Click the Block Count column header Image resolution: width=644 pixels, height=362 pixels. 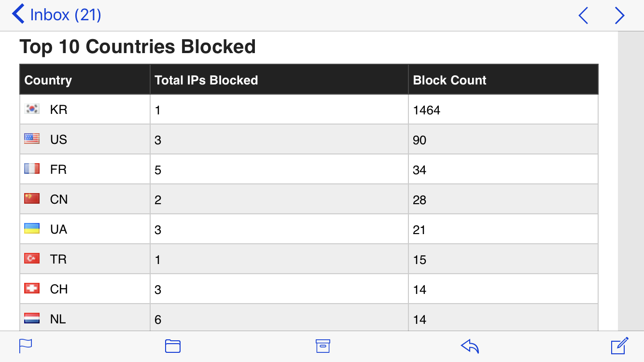(503, 80)
